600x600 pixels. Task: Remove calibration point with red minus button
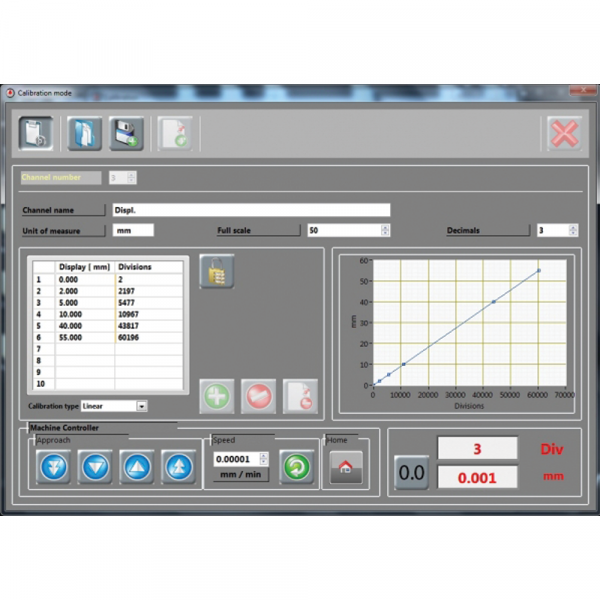pyautogui.click(x=258, y=396)
